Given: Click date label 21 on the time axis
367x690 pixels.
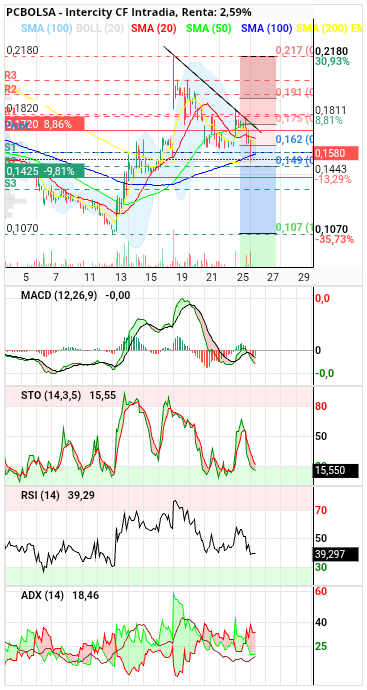Looking at the screenshot, I should 212,277.
